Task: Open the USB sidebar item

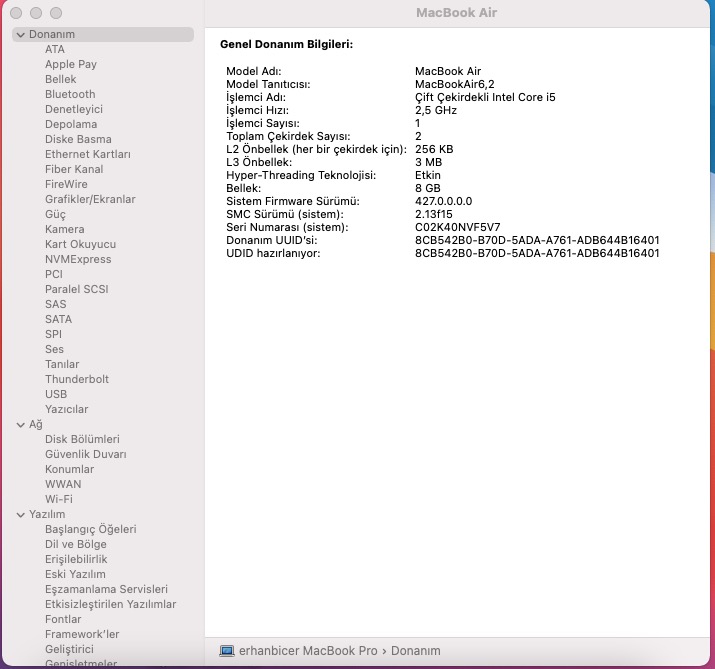Action: pyautogui.click(x=56, y=394)
